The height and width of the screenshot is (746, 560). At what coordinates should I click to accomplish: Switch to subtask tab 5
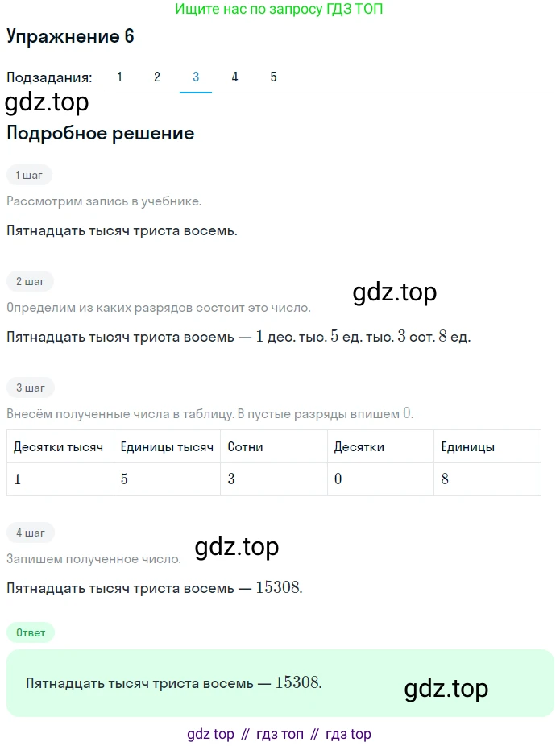point(273,77)
